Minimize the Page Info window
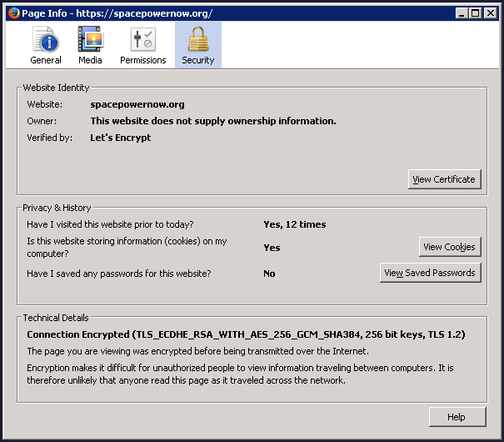504x442 pixels. point(462,13)
